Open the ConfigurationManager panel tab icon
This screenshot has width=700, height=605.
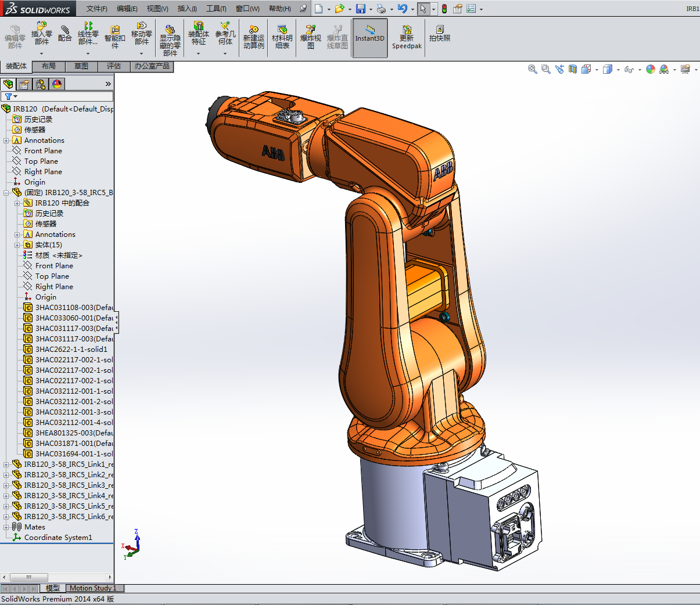(41, 84)
